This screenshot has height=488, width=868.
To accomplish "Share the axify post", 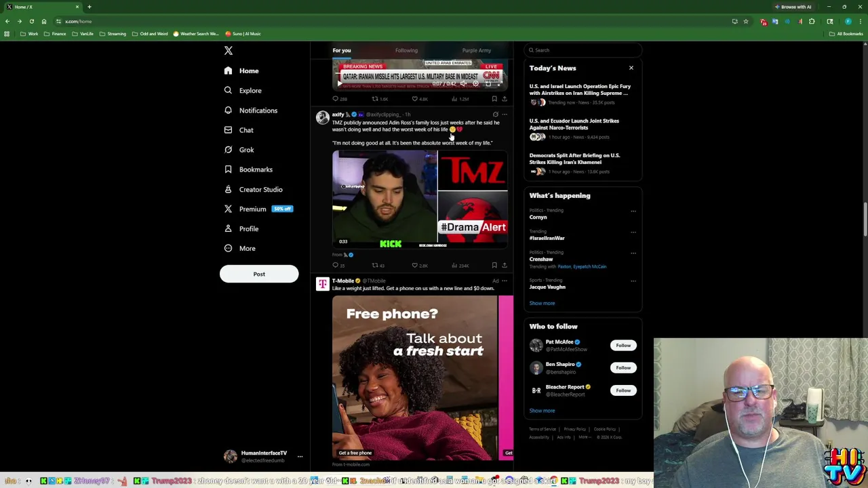I will (x=505, y=265).
